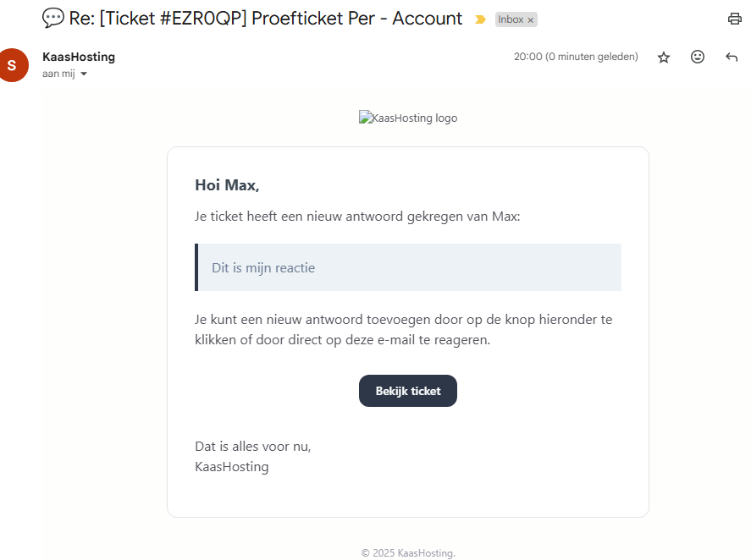The image size is (751, 560).
Task: Click the email subject line text
Action: (266, 18)
